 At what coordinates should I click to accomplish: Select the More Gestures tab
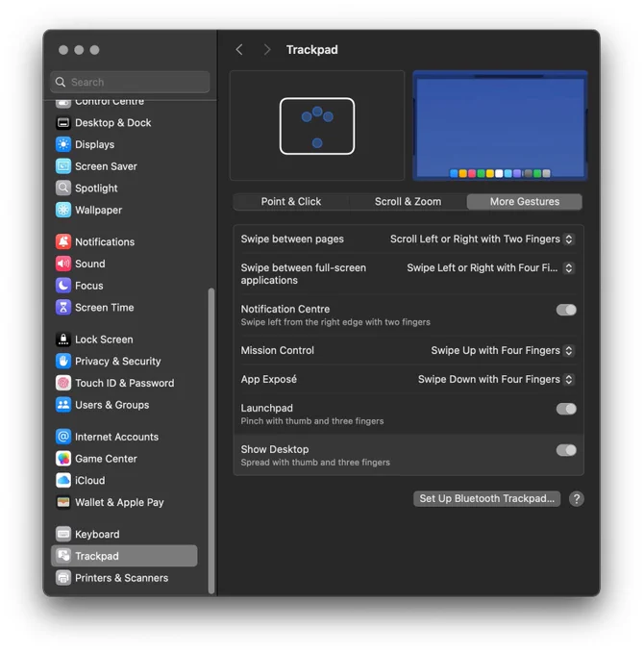tap(525, 201)
